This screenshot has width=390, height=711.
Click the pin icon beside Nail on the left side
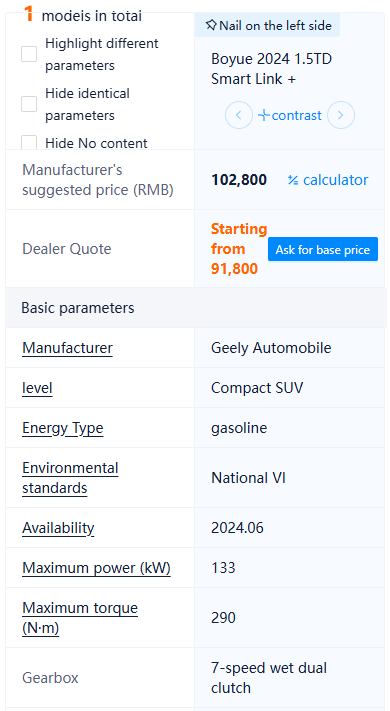(211, 25)
